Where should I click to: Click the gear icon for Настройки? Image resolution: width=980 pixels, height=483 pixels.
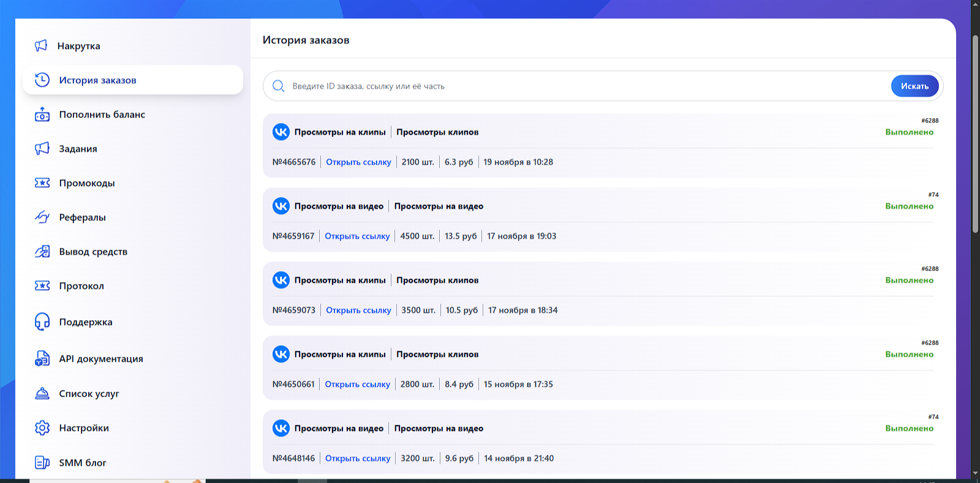tap(42, 428)
